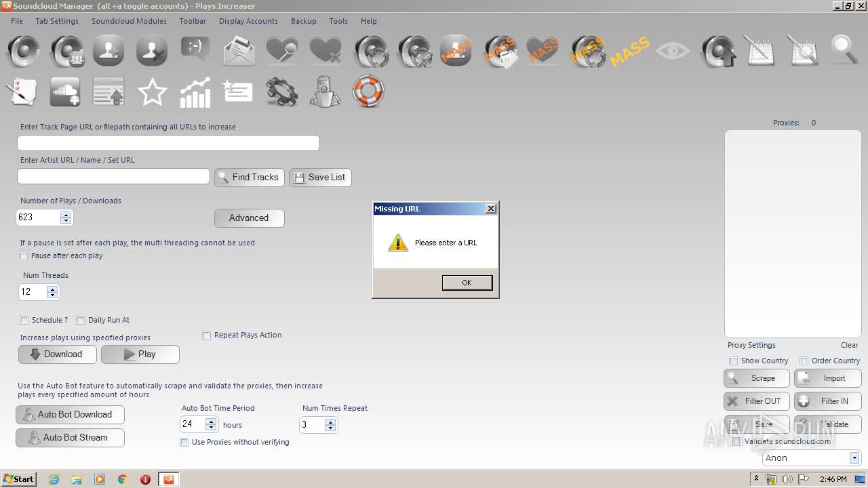Click the MASS speaker repost icon
This screenshot has width=868, height=488.
point(587,52)
